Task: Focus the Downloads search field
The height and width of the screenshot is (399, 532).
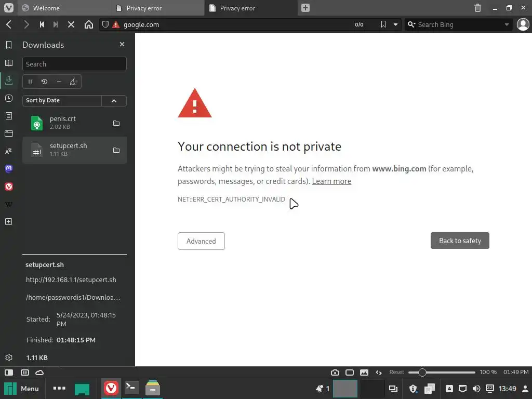Action: point(74,64)
